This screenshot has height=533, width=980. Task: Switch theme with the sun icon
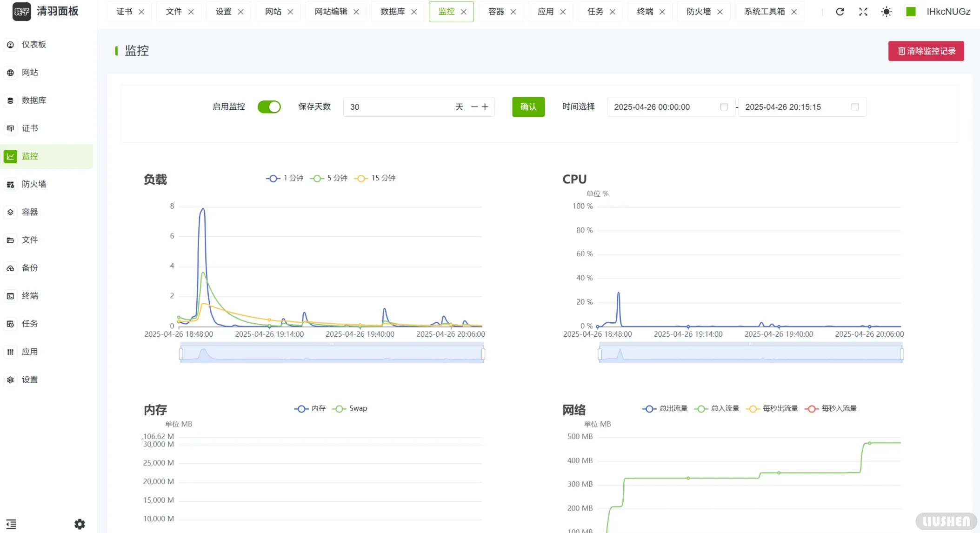coord(887,12)
